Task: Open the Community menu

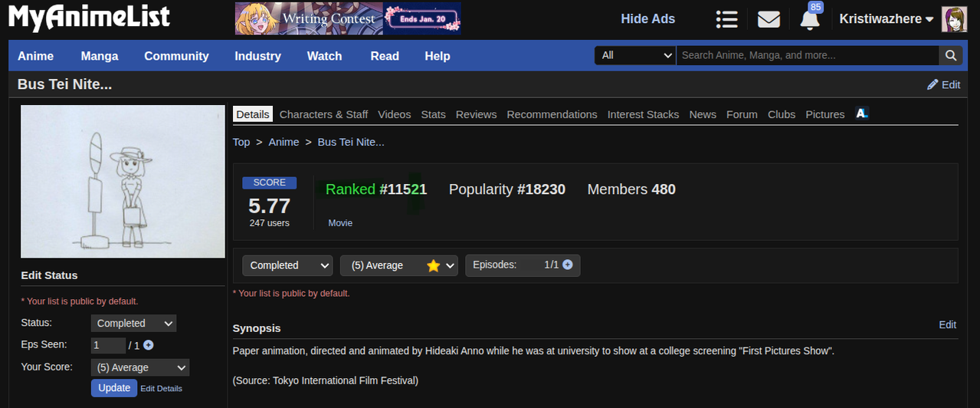Action: pos(176,56)
